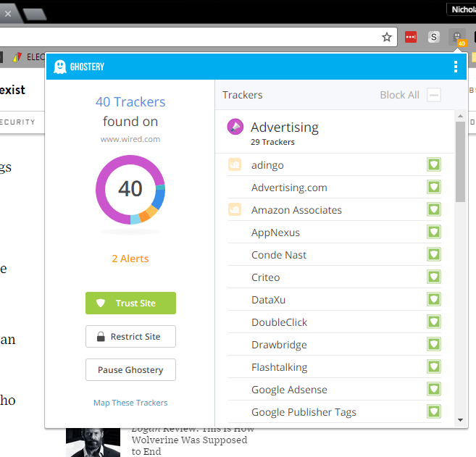Open the Ghostery three-dot menu
476x457 pixels.
[x=456, y=67]
